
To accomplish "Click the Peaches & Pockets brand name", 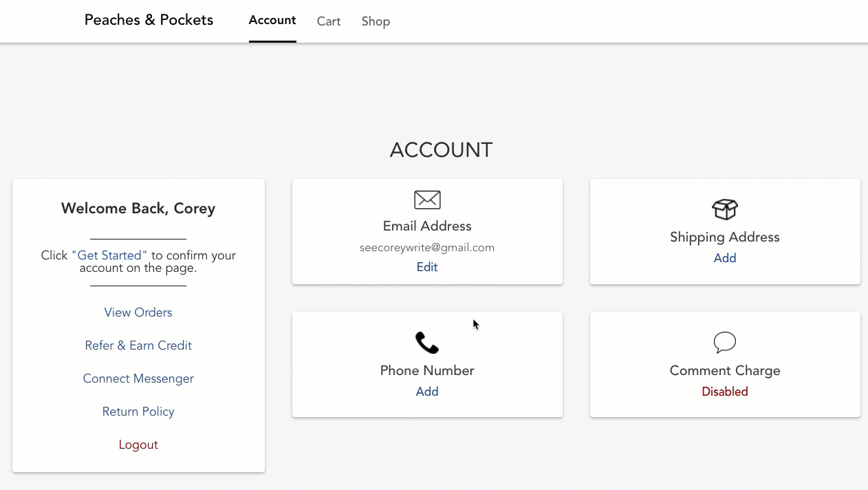I will [149, 20].
